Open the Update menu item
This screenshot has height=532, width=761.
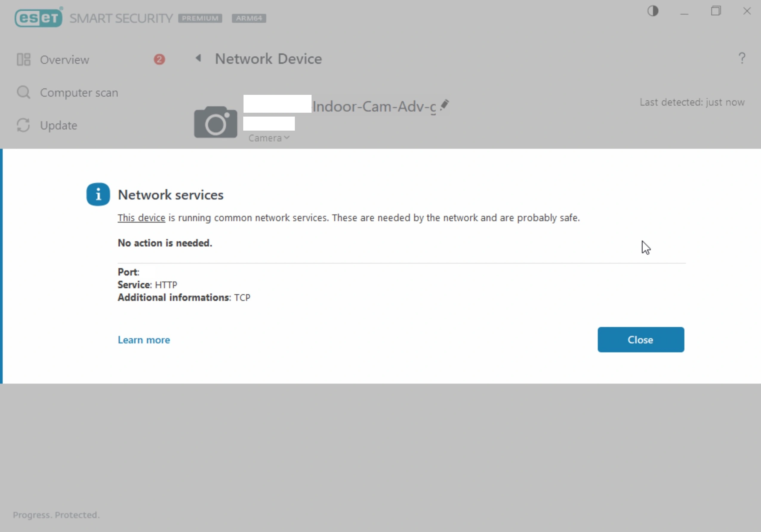click(x=59, y=126)
